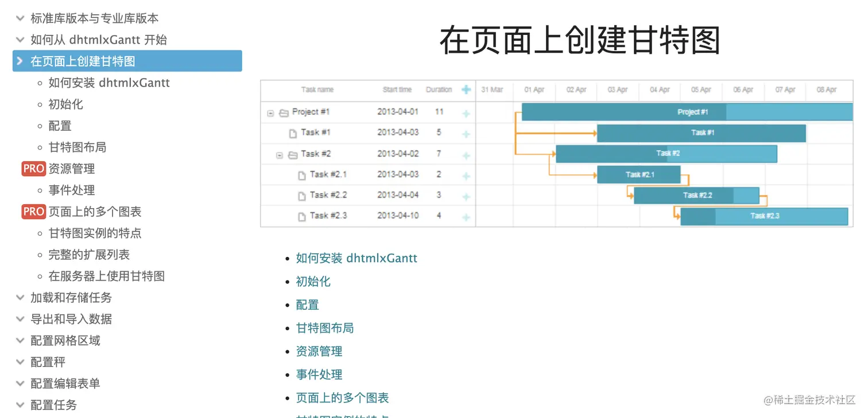Expand 配置编辑表单 chevron

(x=20, y=384)
